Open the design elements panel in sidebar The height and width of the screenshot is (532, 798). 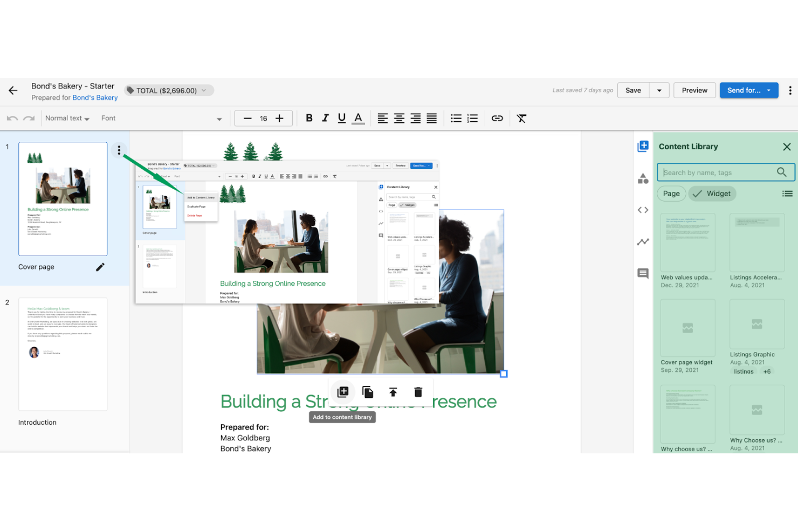coord(643,178)
